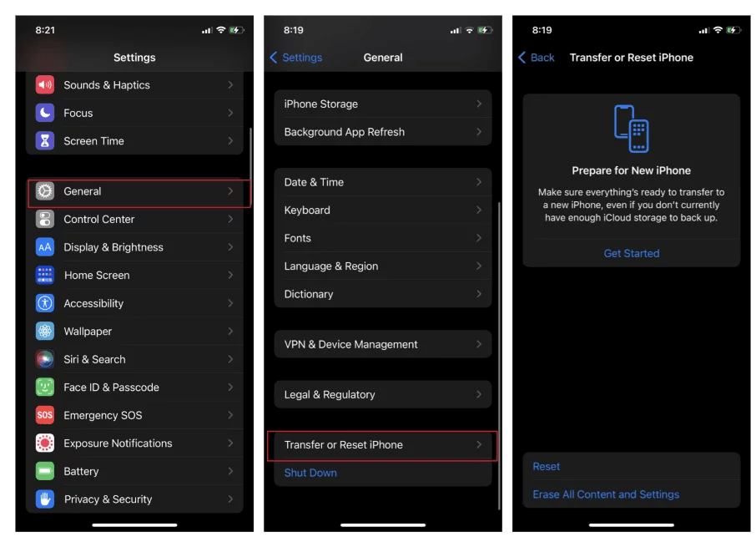The height and width of the screenshot is (537, 756).
Task: Tap the Sounds & Haptics speaker icon
Action: (x=45, y=85)
